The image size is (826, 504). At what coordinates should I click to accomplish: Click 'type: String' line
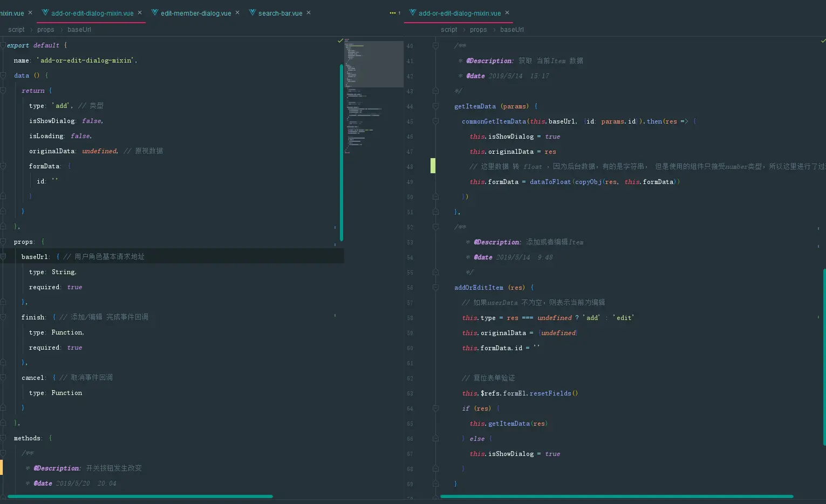[x=53, y=272]
